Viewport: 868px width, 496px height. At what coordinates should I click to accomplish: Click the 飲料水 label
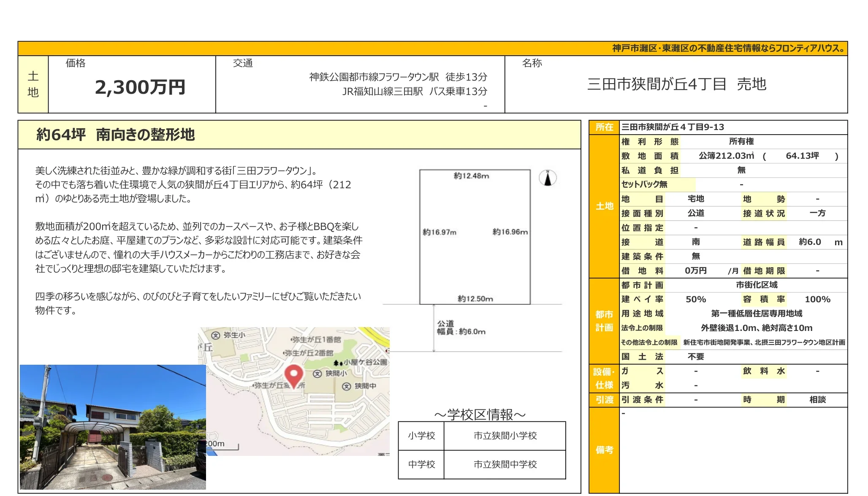pyautogui.click(x=764, y=371)
